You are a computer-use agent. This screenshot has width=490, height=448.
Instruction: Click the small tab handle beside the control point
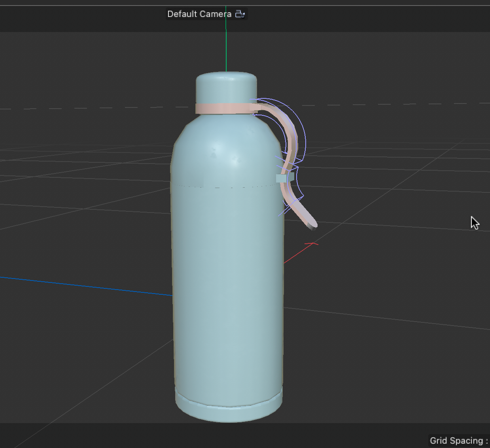tap(292, 177)
